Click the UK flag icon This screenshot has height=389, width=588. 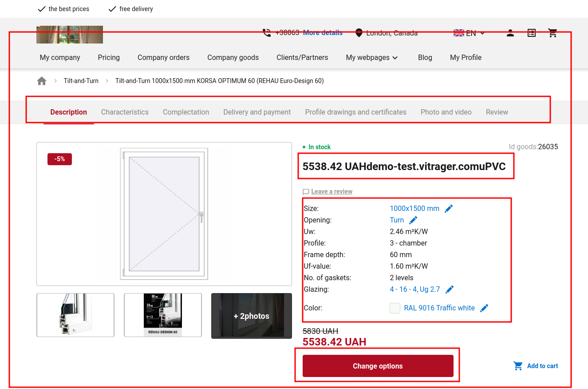[x=459, y=33]
